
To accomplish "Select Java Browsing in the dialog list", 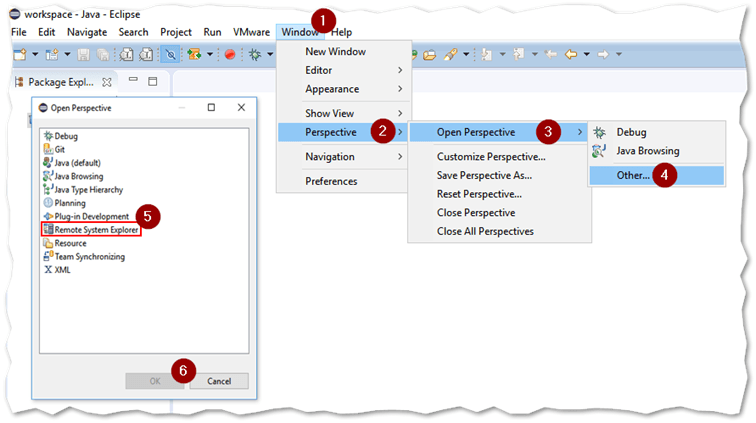I will (x=73, y=177).
